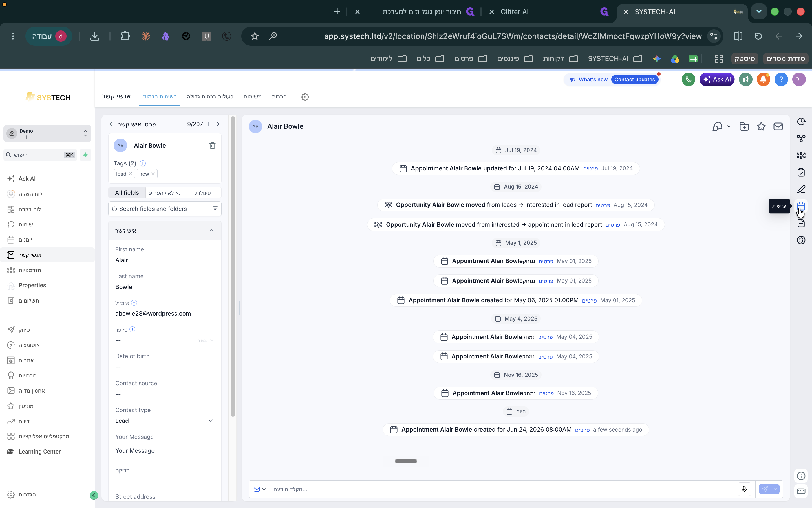
Task: Click purple Ask AI button in header
Action: coord(717,79)
